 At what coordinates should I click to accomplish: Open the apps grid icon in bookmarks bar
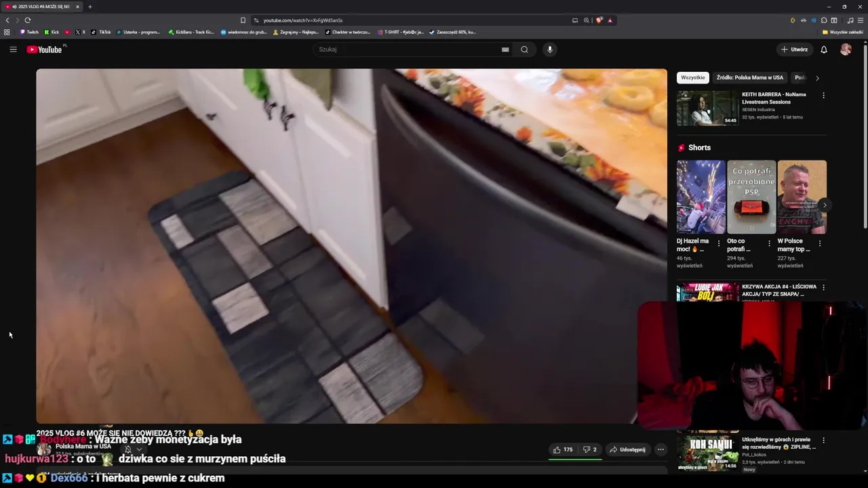7,32
